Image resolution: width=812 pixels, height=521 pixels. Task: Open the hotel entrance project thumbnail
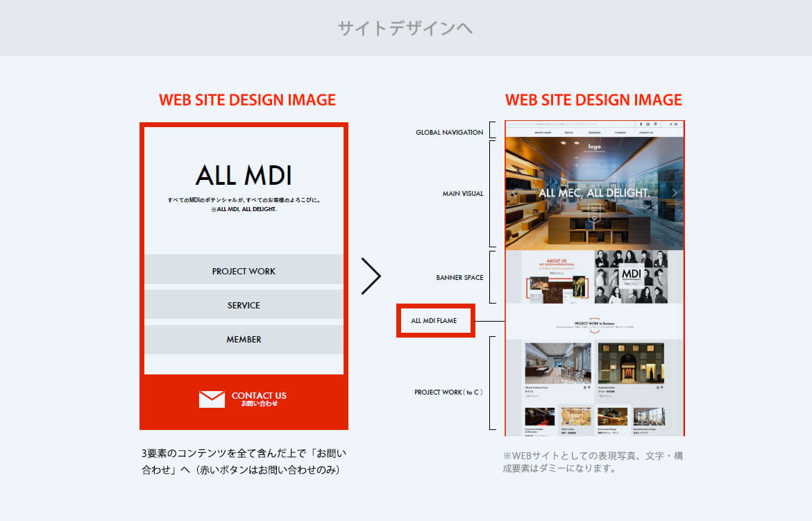pos(631,363)
